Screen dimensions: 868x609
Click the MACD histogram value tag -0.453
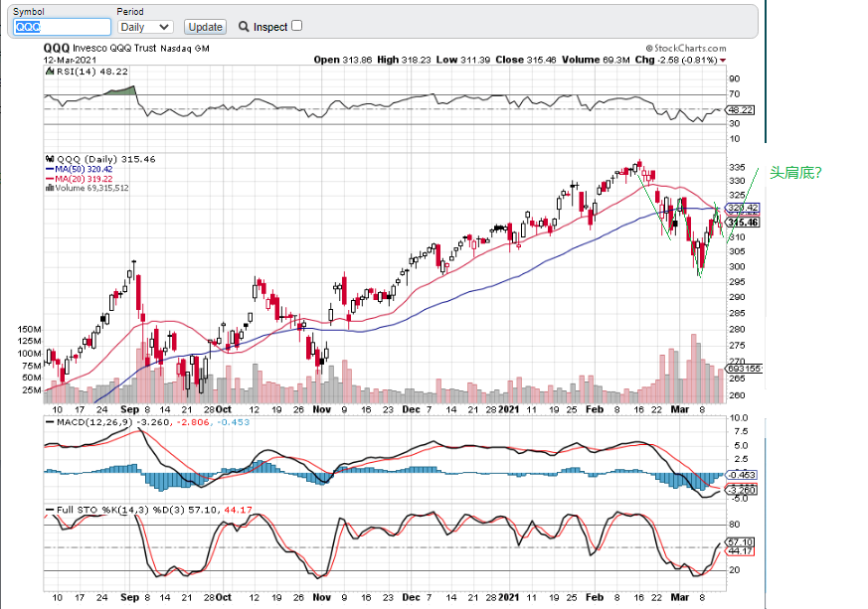[x=742, y=475]
